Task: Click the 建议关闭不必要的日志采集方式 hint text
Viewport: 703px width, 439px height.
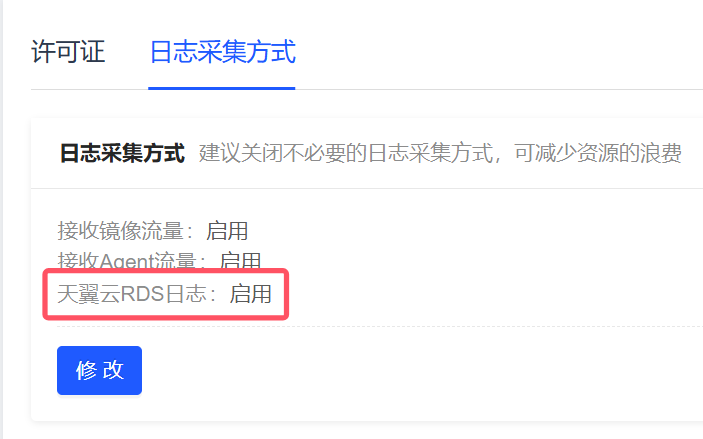Action: click(345, 153)
